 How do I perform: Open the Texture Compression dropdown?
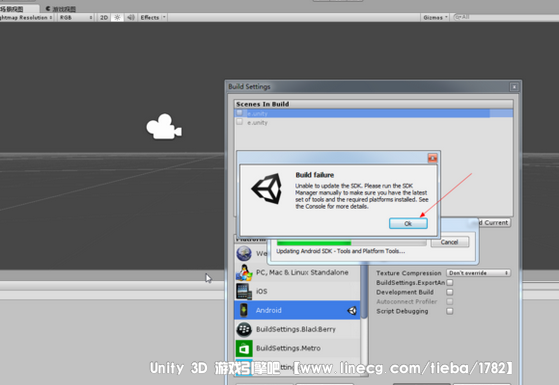tap(478, 273)
